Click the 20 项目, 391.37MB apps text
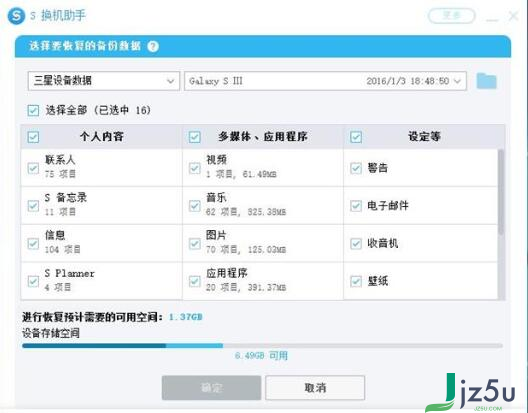Screen dimensions: 528x413 click(x=246, y=287)
